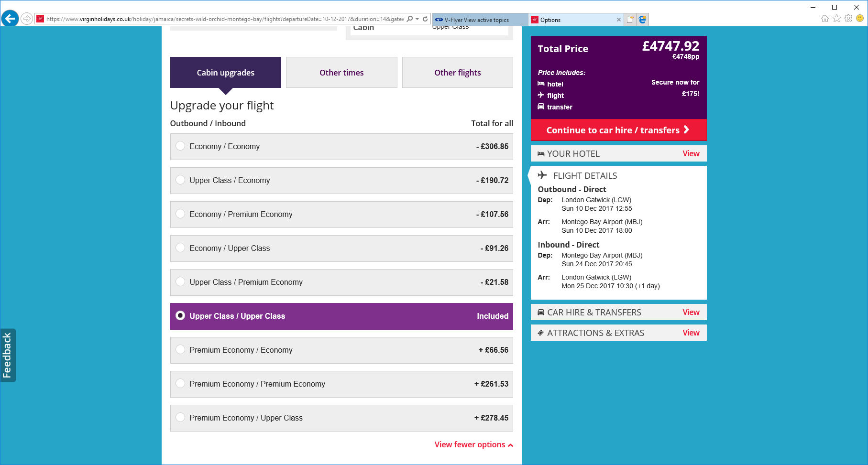Screen dimensions: 868x465
Task: Select Economy / Premium Economy radio option
Action: 180,214
